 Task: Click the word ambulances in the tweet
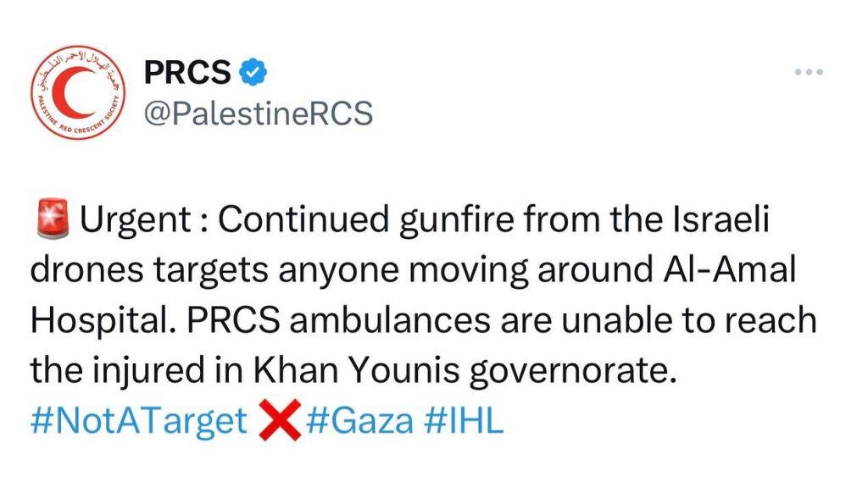tap(390, 320)
